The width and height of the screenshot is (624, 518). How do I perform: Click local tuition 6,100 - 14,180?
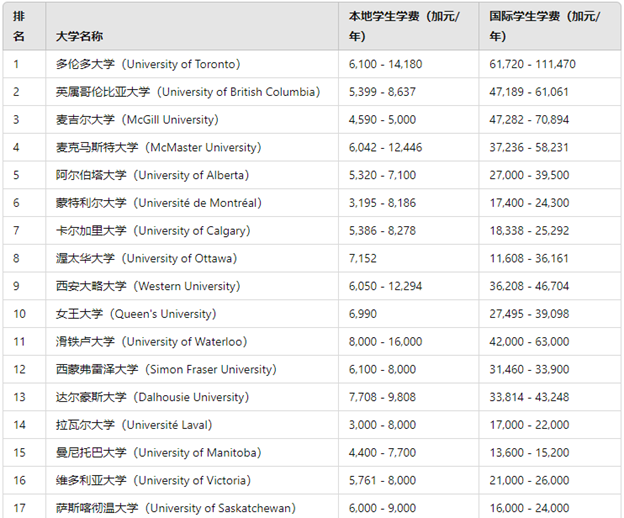pyautogui.click(x=385, y=64)
